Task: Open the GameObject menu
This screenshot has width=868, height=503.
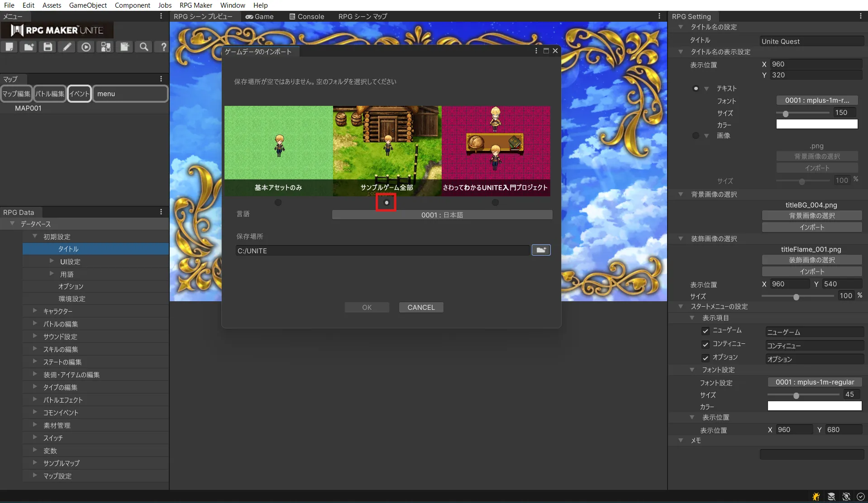Action: pyautogui.click(x=88, y=5)
